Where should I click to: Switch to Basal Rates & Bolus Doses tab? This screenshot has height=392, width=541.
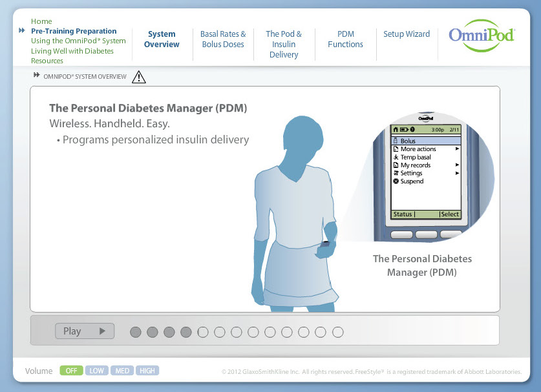(223, 39)
